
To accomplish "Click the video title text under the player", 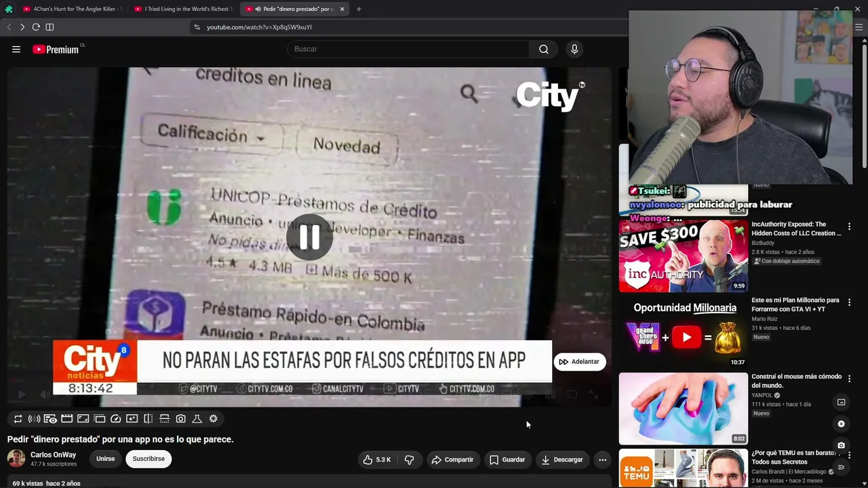I will pyautogui.click(x=121, y=439).
